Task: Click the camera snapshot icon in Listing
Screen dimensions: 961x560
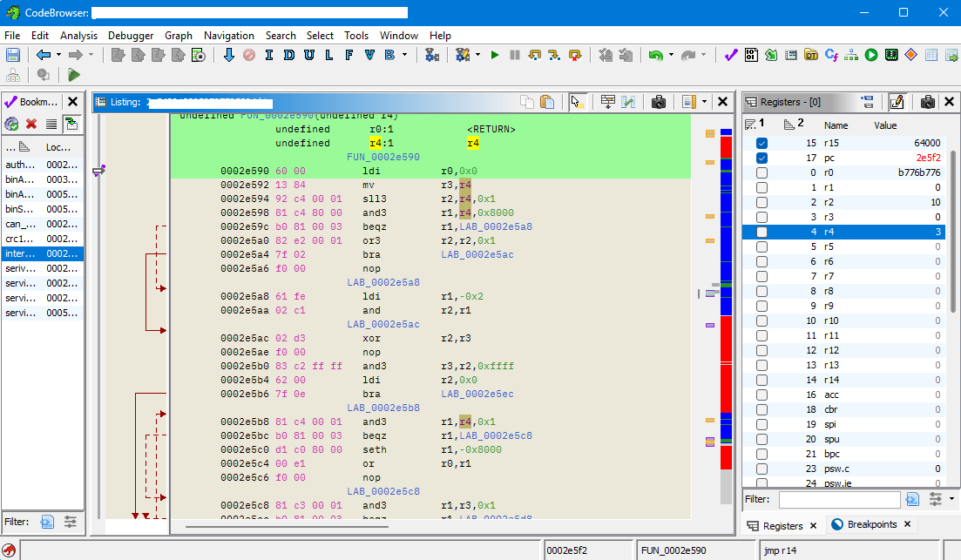Action: (659, 102)
